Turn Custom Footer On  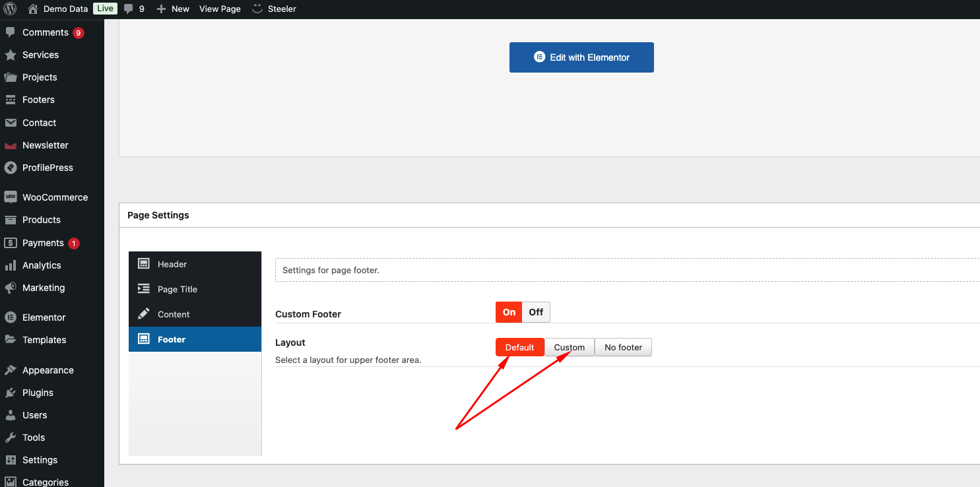coord(509,312)
